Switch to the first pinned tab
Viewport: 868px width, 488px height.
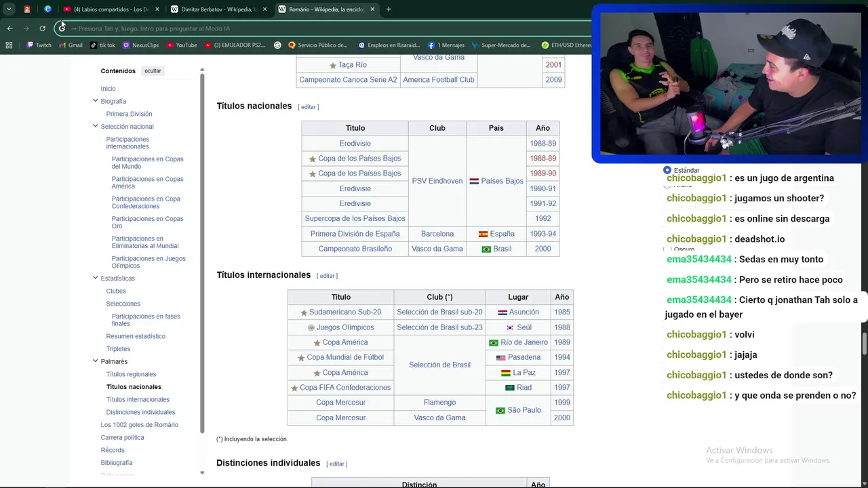(27, 9)
